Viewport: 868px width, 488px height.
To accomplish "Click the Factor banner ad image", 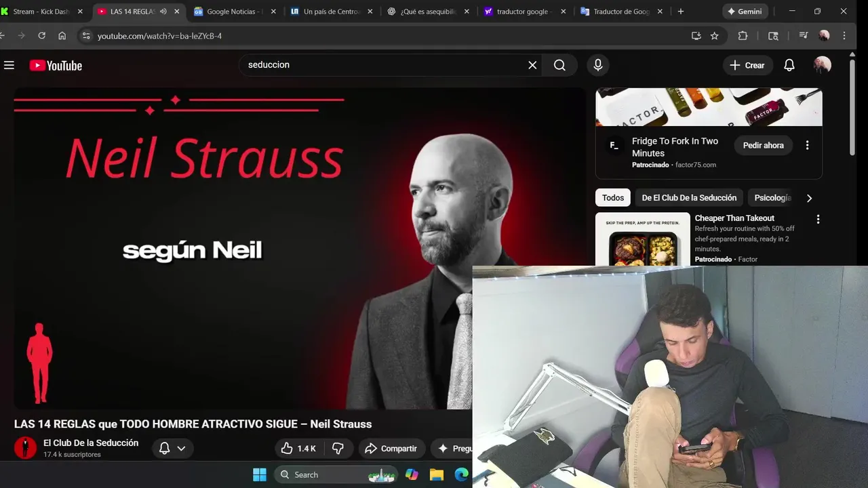I will click(x=709, y=107).
